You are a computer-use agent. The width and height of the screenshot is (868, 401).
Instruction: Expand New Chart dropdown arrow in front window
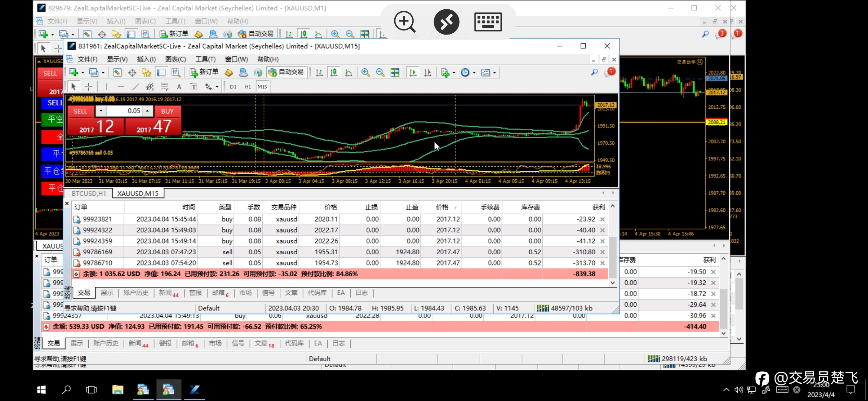point(82,73)
